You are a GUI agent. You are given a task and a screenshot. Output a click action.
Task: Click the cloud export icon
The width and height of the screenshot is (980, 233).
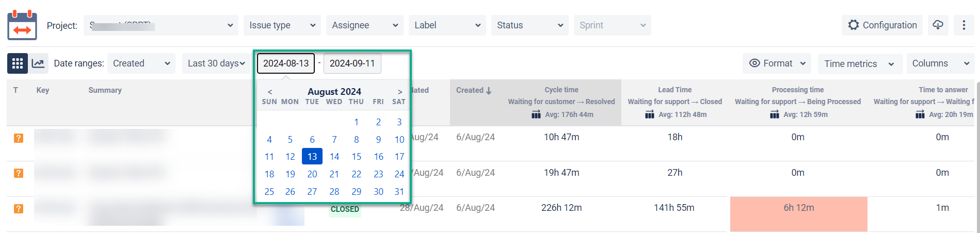pos(938,25)
